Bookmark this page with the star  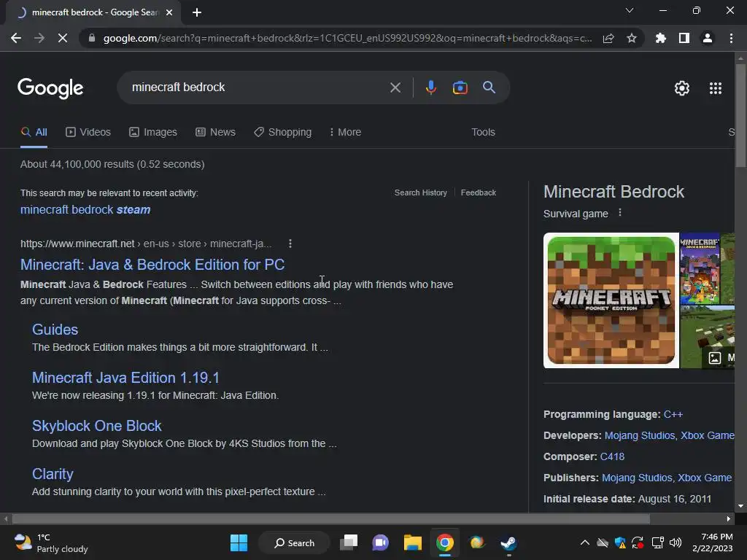click(632, 38)
